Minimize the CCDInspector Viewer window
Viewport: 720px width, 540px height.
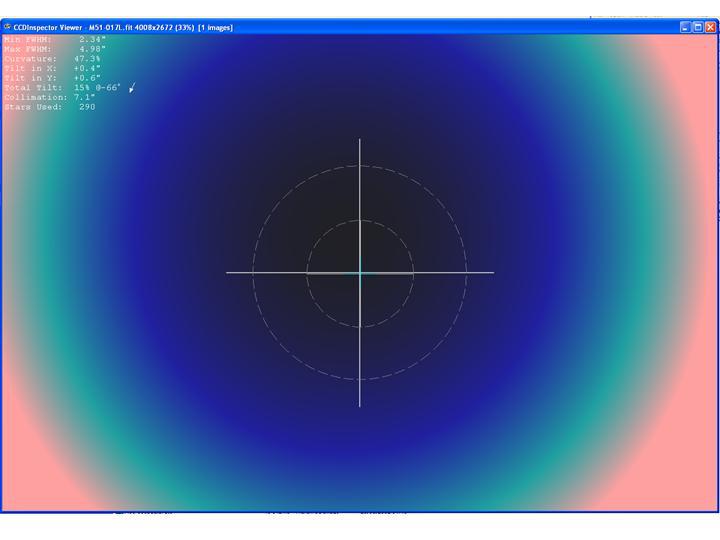(x=685, y=27)
